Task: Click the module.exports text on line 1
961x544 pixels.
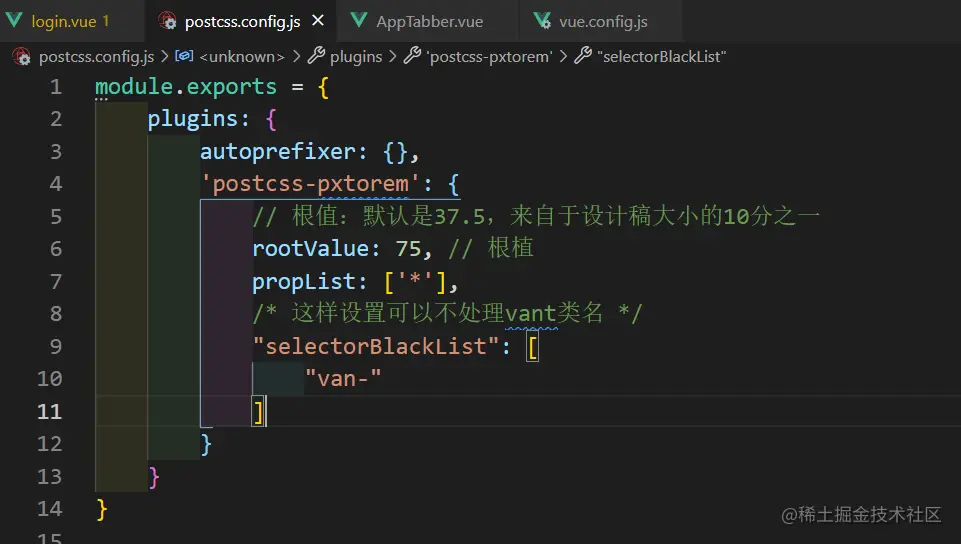Action: (186, 86)
